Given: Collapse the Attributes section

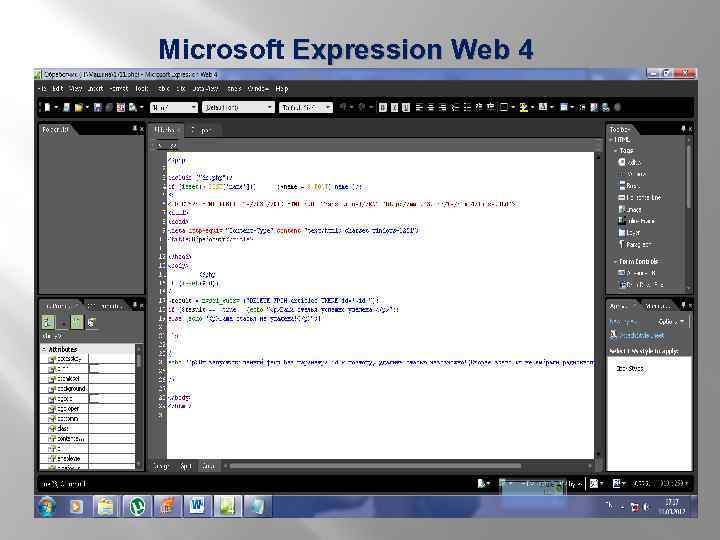Looking at the screenshot, I should [x=45, y=349].
